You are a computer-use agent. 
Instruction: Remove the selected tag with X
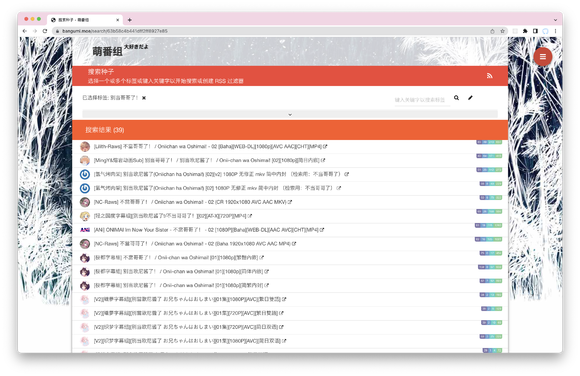[x=144, y=98]
